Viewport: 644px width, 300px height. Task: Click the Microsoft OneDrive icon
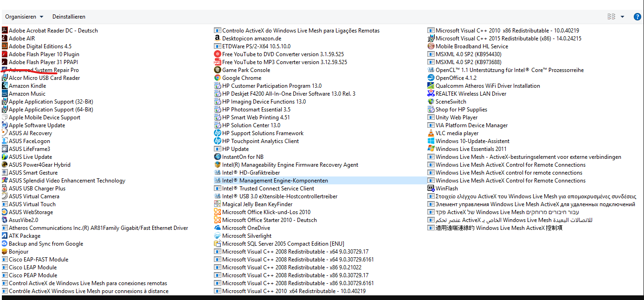217,228
